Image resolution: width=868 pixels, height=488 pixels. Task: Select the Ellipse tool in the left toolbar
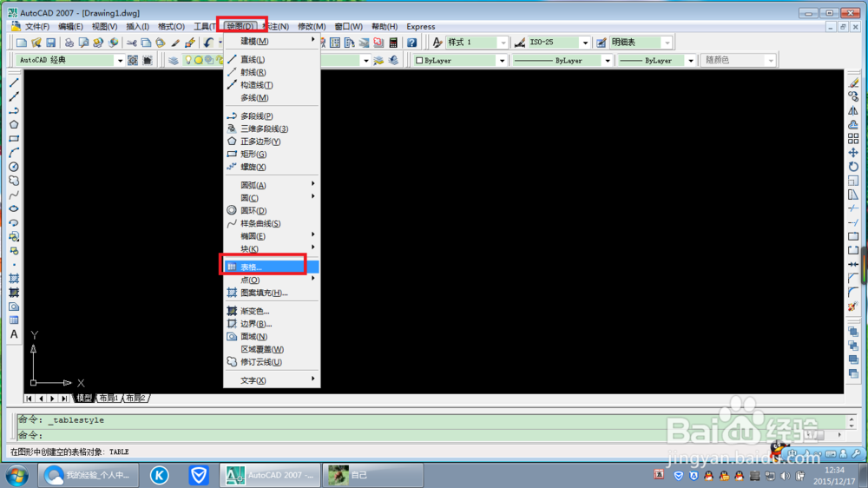[14, 208]
